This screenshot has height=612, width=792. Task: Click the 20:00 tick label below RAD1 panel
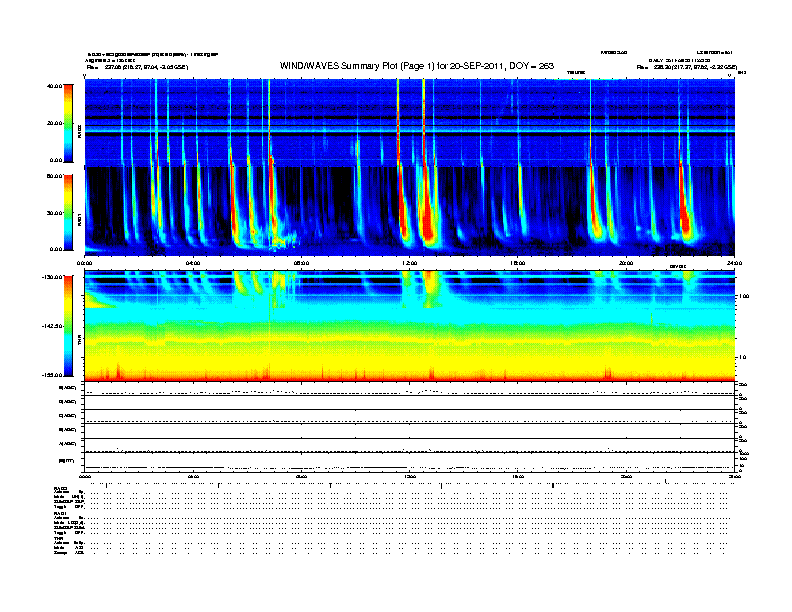[626, 263]
